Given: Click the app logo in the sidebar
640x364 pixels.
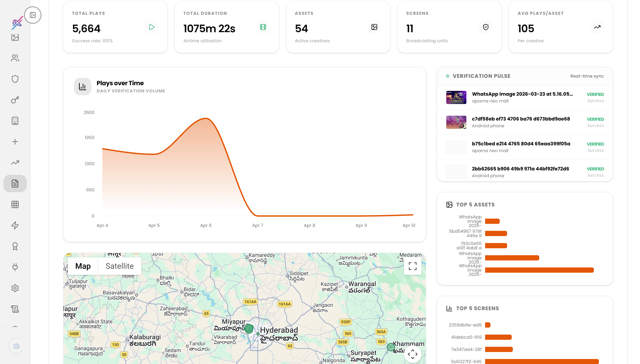Looking at the screenshot, I should 17,23.
